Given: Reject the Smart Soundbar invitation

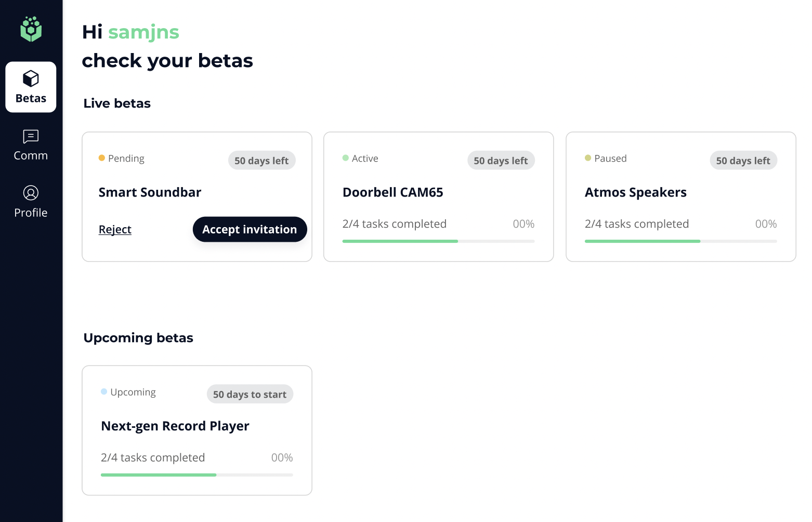Looking at the screenshot, I should click(115, 229).
